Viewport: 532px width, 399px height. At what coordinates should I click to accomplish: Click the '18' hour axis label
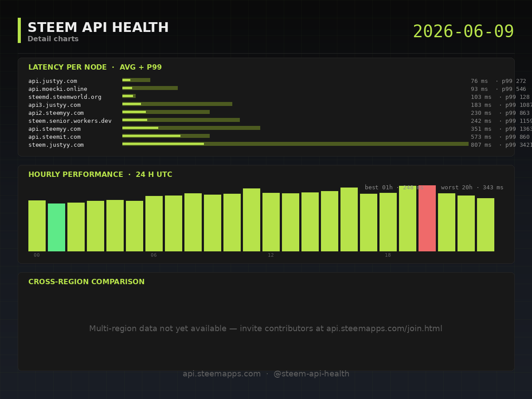388,255
